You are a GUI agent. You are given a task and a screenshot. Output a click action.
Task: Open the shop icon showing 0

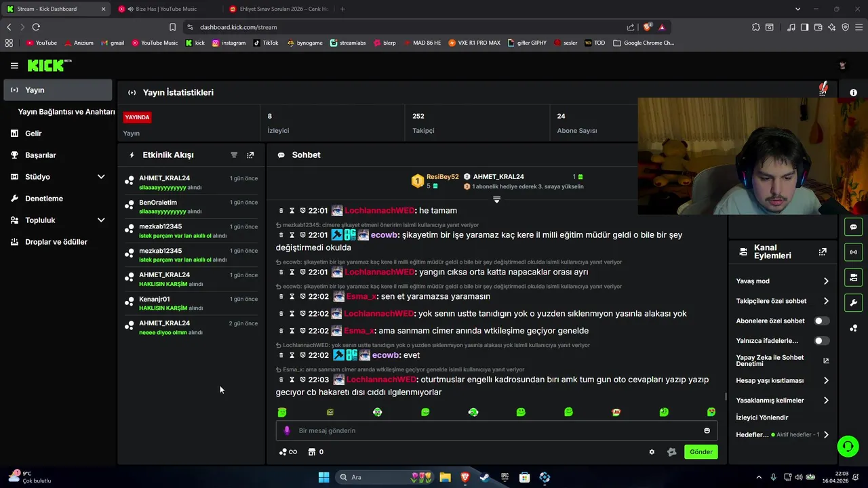316,452
